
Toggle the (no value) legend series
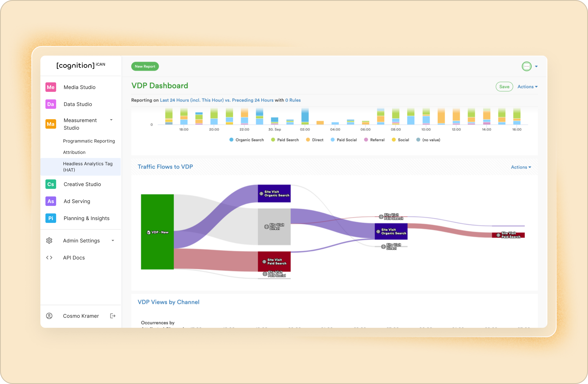pos(428,140)
